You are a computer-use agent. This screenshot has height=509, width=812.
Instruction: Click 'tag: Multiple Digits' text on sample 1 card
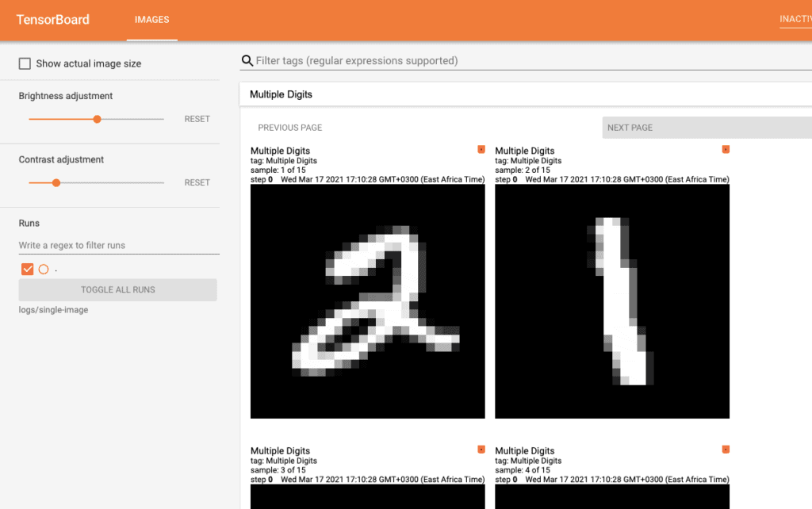284,160
